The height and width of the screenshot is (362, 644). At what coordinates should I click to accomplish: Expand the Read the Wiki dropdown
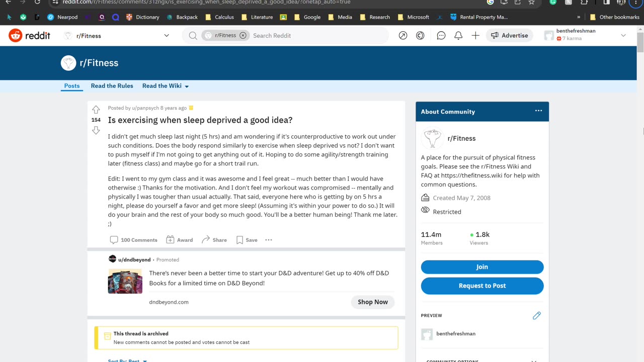tap(166, 86)
